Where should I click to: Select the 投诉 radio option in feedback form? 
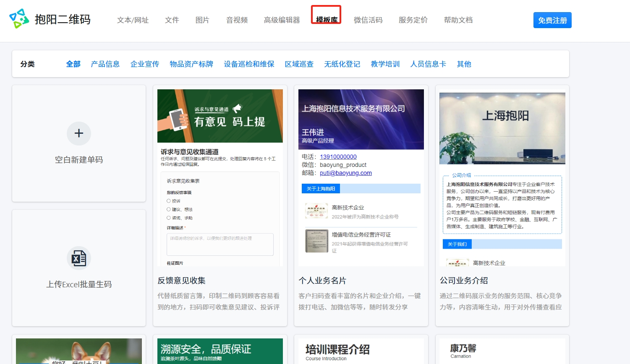(169, 201)
